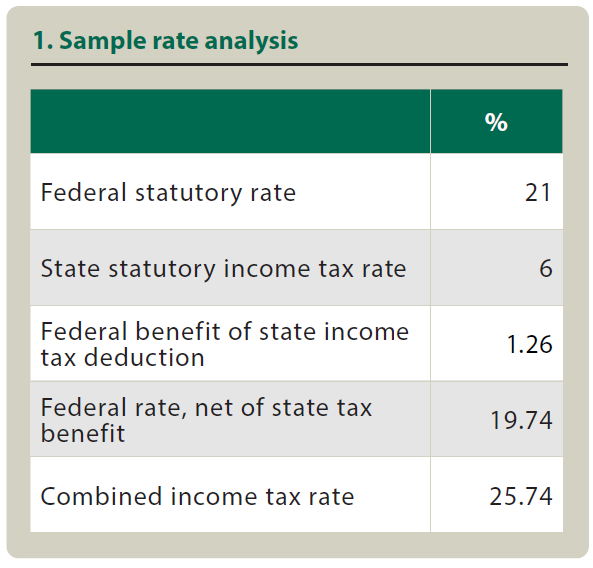Click the percent column header
This screenshot has width=593, height=568.
[496, 121]
